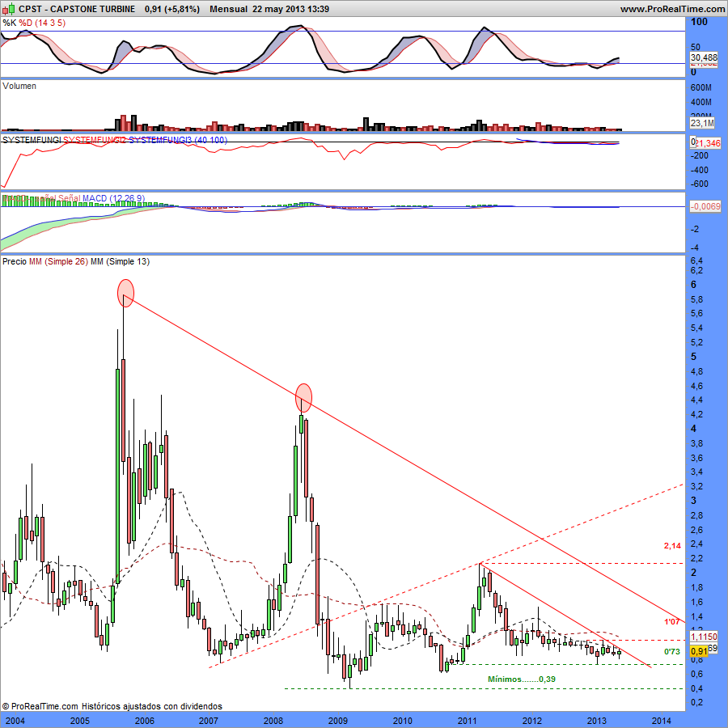This screenshot has height=728, width=728.
Task: Click the 'MM (Simple 26)' moving average label
Action: [58, 261]
